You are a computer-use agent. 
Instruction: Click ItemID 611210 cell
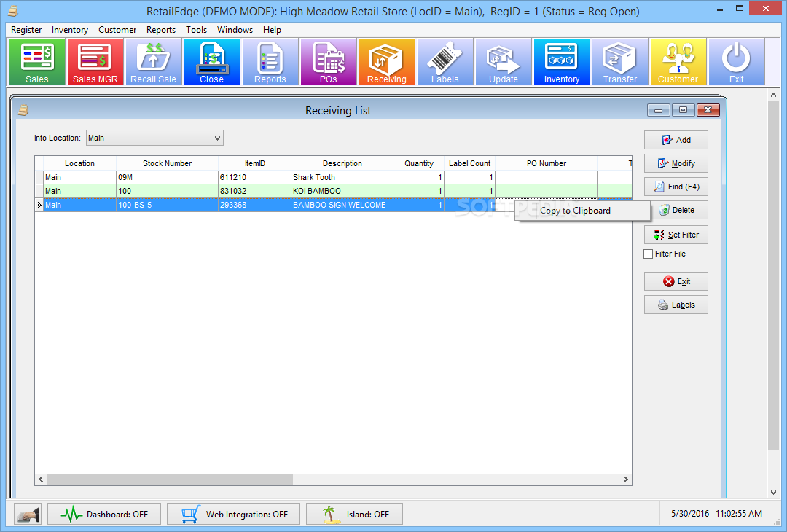[254, 177]
